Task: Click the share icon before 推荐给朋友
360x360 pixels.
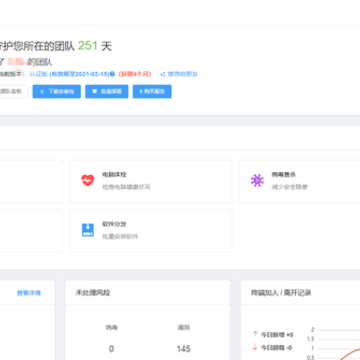Action: (163, 74)
